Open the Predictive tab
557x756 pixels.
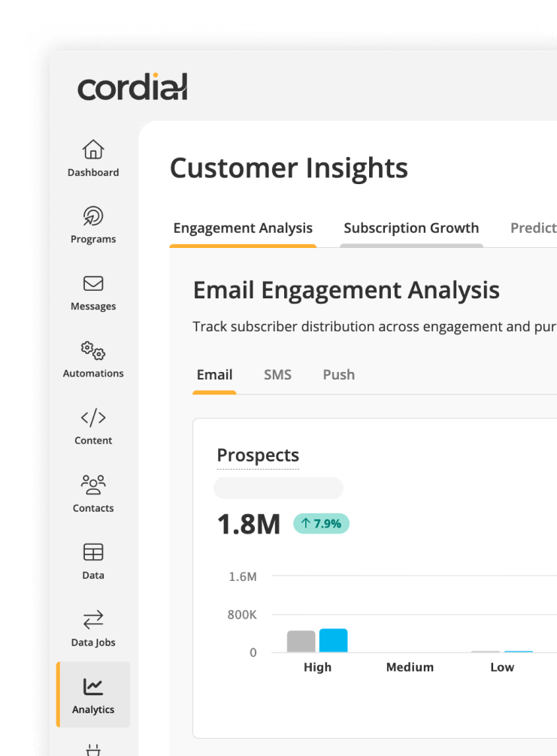[534, 228]
